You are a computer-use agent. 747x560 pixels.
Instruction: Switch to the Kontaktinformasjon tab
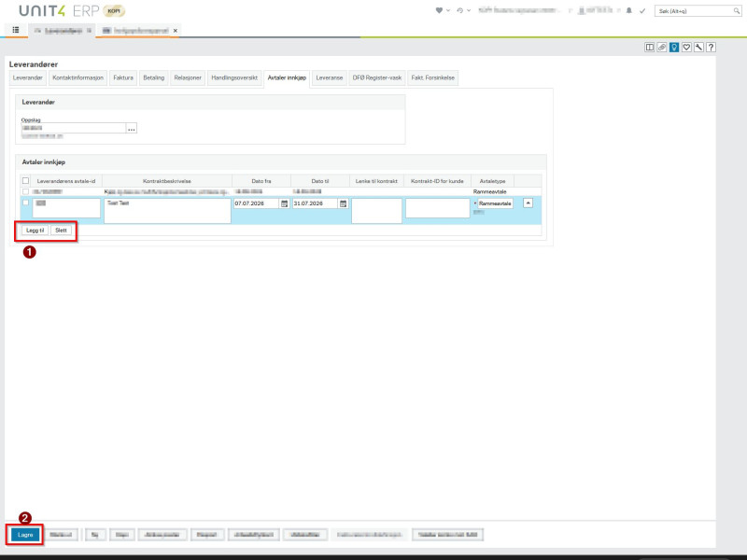78,77
